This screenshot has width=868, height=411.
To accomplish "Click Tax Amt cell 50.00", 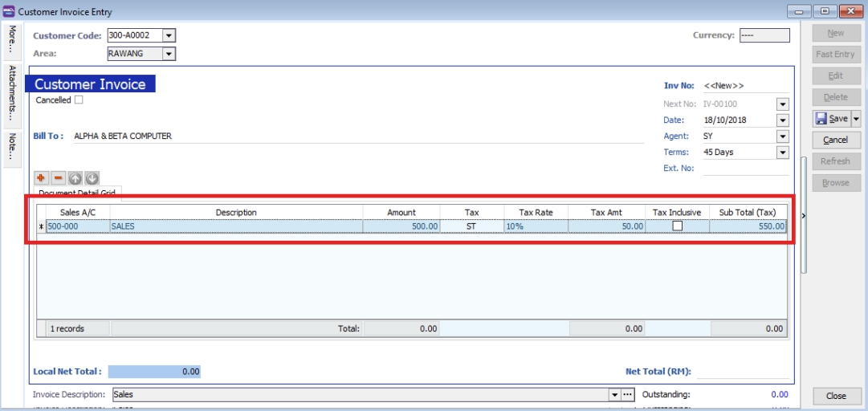I will (x=607, y=226).
